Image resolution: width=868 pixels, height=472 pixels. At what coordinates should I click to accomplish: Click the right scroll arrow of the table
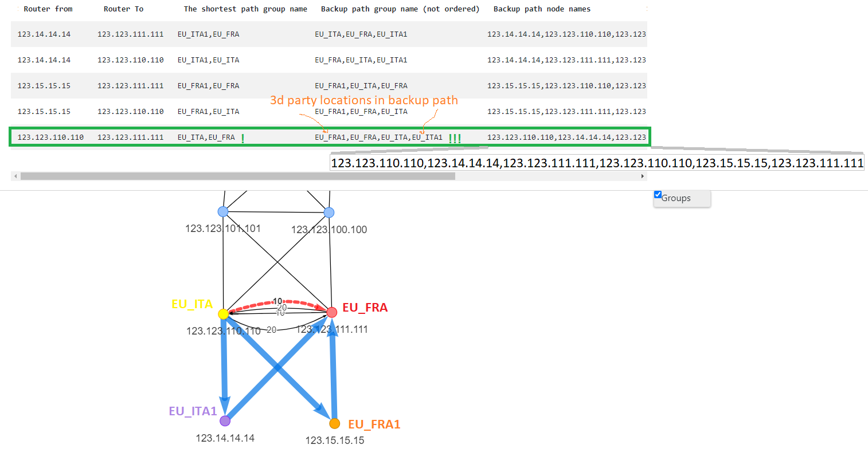(x=643, y=176)
